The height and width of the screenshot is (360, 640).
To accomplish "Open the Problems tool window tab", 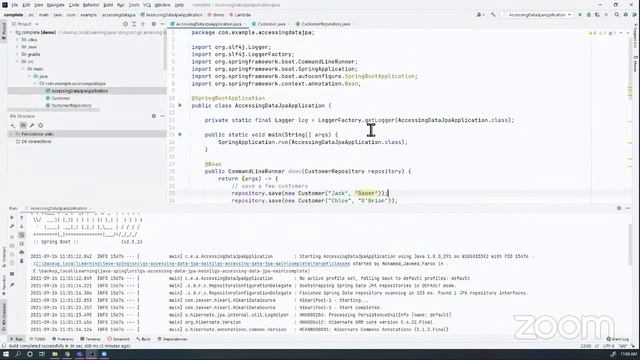I will pyautogui.click(x=63, y=339).
